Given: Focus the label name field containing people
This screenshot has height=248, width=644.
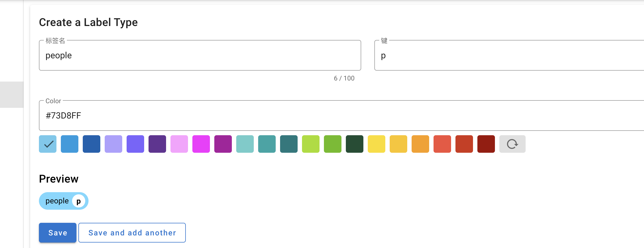Looking at the screenshot, I should tap(200, 56).
